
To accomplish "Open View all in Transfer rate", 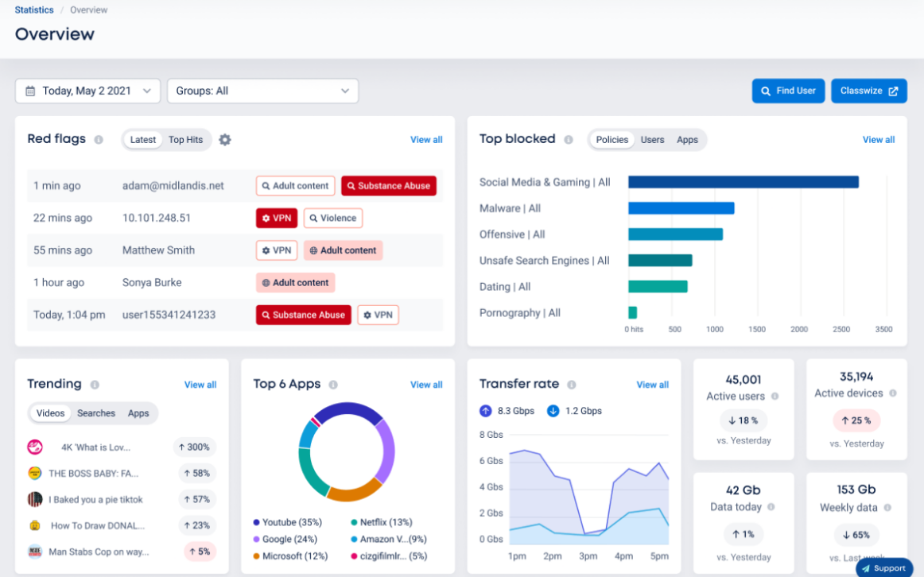I will point(652,385).
